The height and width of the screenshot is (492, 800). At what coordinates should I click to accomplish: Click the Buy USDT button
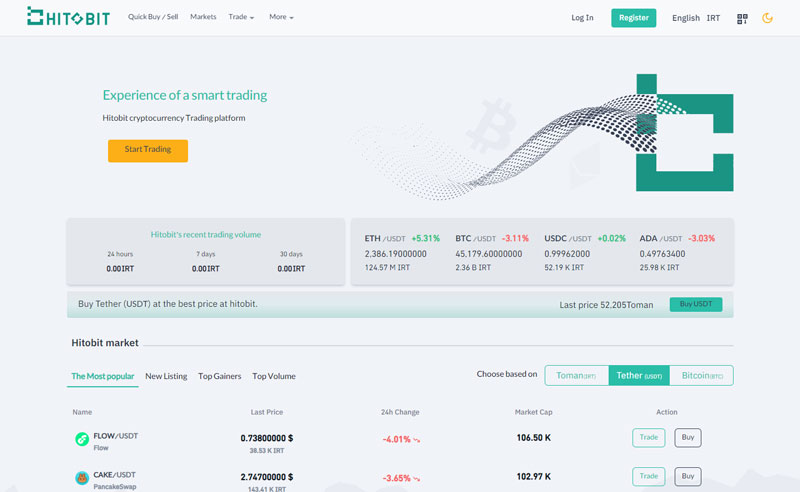[695, 304]
